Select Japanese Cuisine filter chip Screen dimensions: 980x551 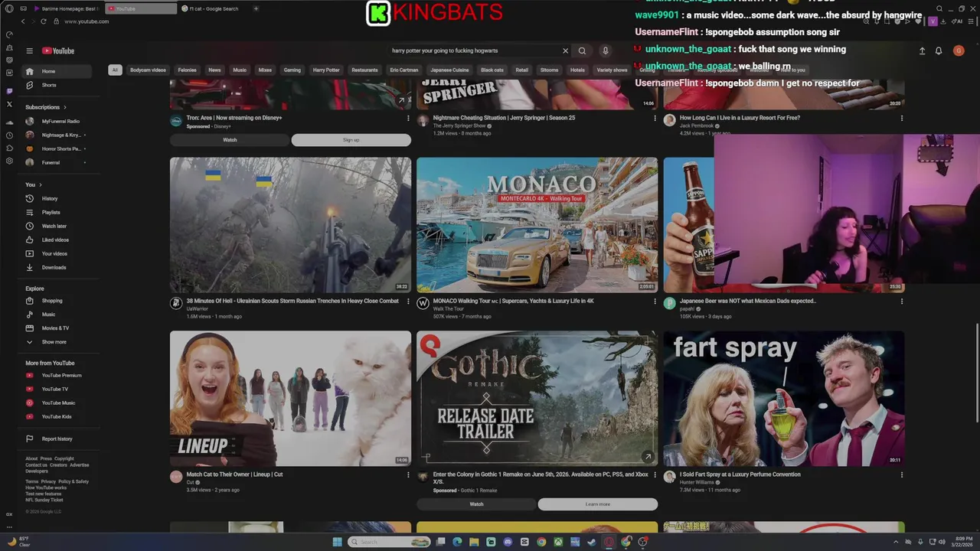[449, 70]
